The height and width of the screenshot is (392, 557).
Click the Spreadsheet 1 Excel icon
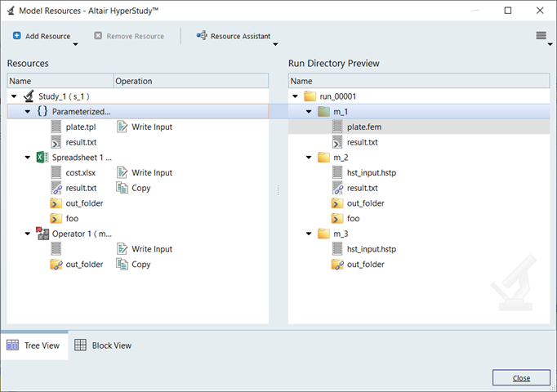tap(41, 157)
